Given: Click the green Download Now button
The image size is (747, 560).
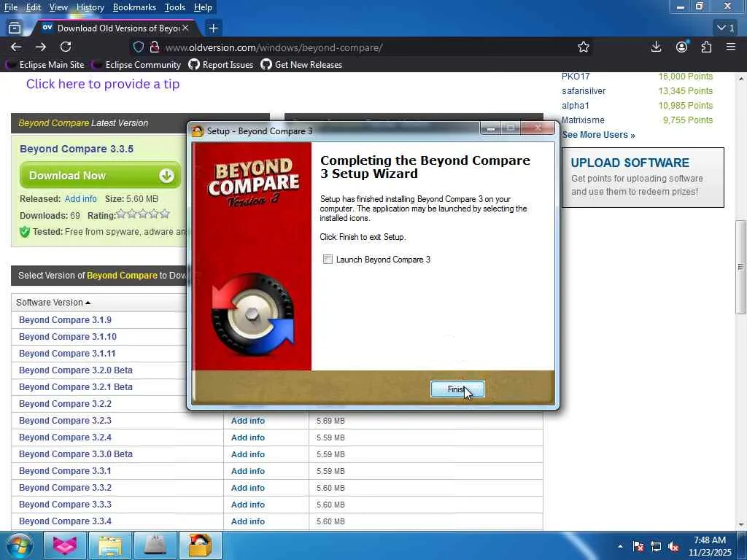Looking at the screenshot, I should coord(101,175).
